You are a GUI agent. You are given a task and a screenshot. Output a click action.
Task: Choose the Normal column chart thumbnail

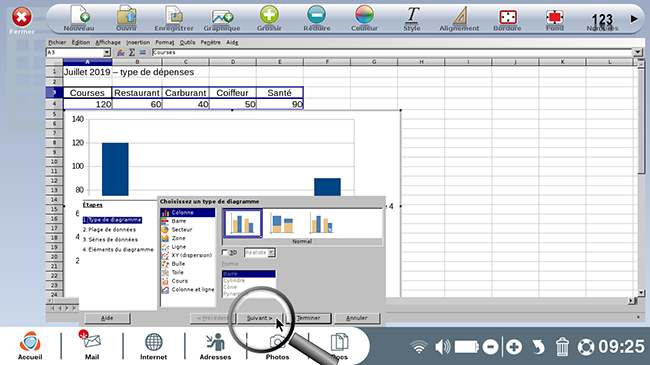pos(243,223)
